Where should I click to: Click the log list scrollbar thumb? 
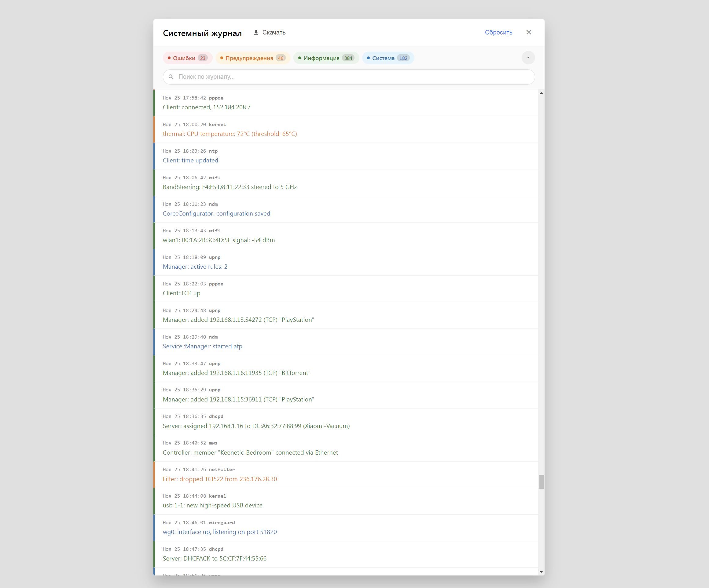[x=541, y=481]
